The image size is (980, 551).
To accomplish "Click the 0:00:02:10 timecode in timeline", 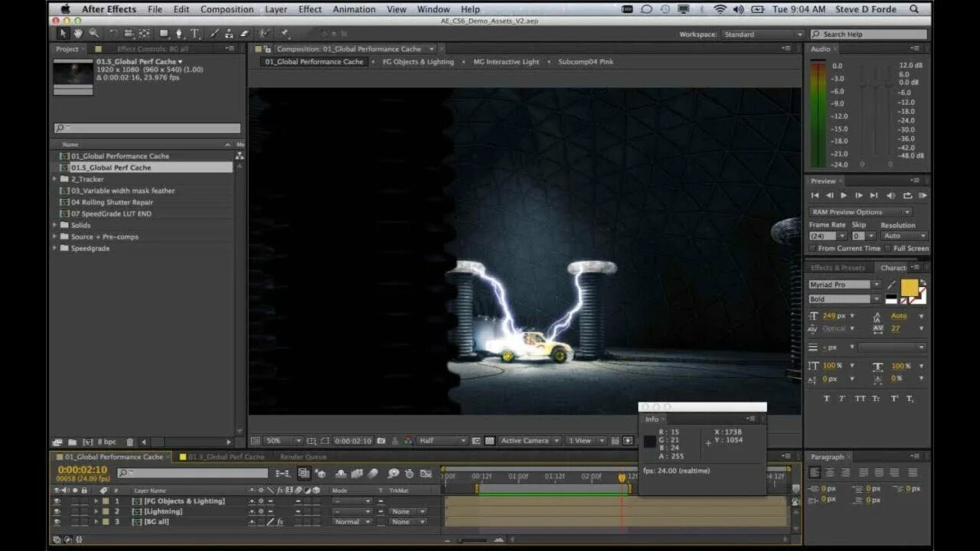I will click(83, 470).
